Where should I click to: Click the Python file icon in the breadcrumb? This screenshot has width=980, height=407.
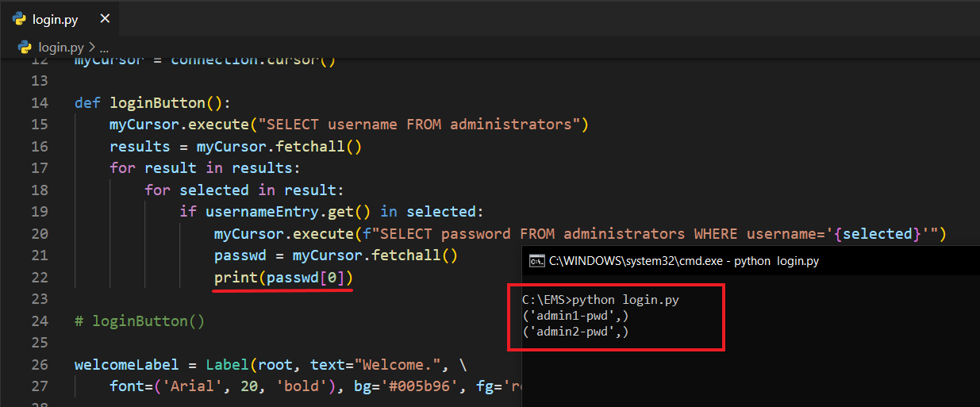(x=25, y=47)
